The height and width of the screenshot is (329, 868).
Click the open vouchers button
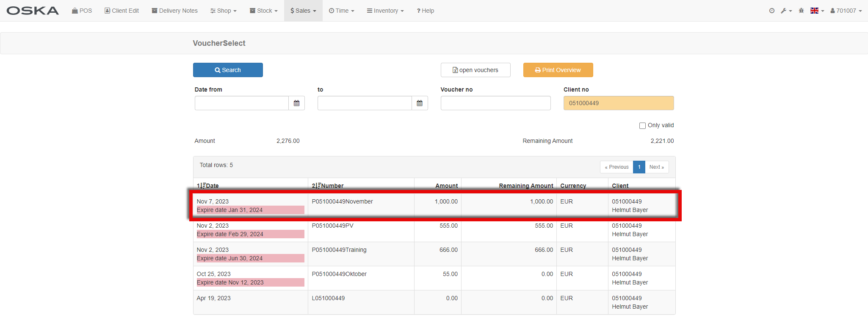click(x=475, y=70)
